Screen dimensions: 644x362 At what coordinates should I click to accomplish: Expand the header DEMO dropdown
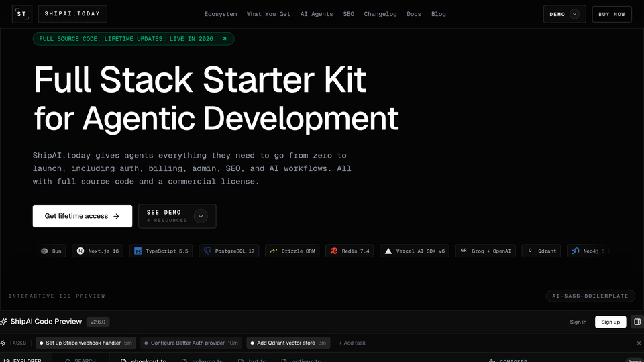564,14
